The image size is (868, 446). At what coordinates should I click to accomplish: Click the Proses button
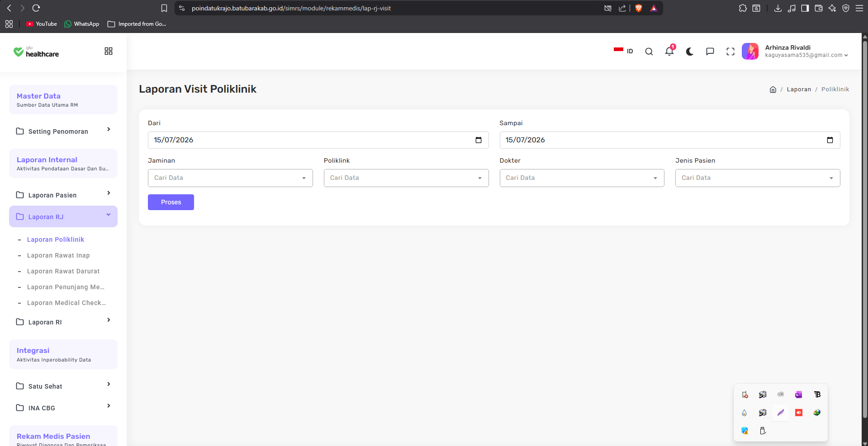click(x=171, y=202)
